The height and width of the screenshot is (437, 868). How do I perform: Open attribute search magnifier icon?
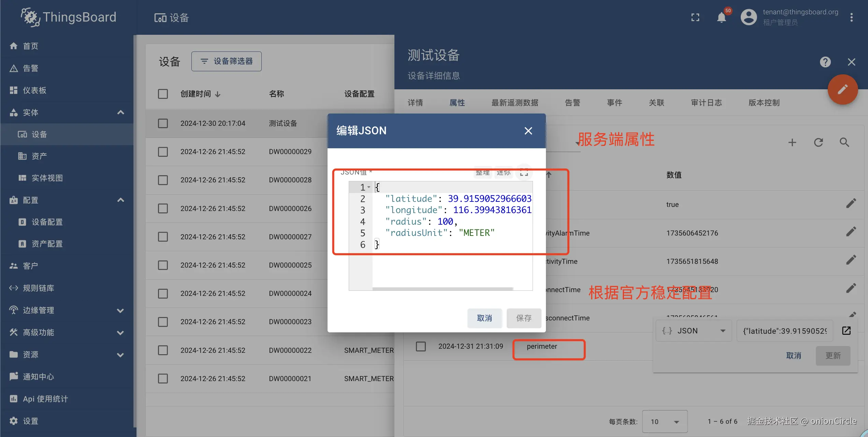[x=844, y=142]
